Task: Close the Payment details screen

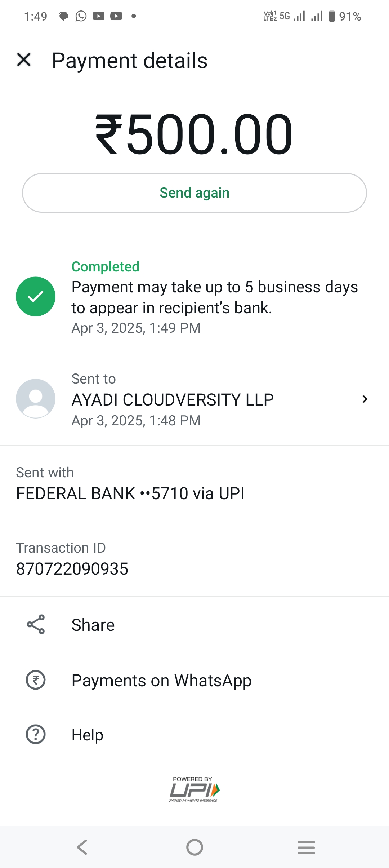Action: click(x=24, y=60)
